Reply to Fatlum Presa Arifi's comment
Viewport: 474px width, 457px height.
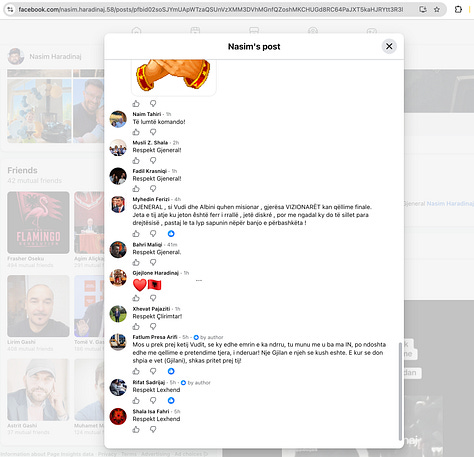coord(153,371)
